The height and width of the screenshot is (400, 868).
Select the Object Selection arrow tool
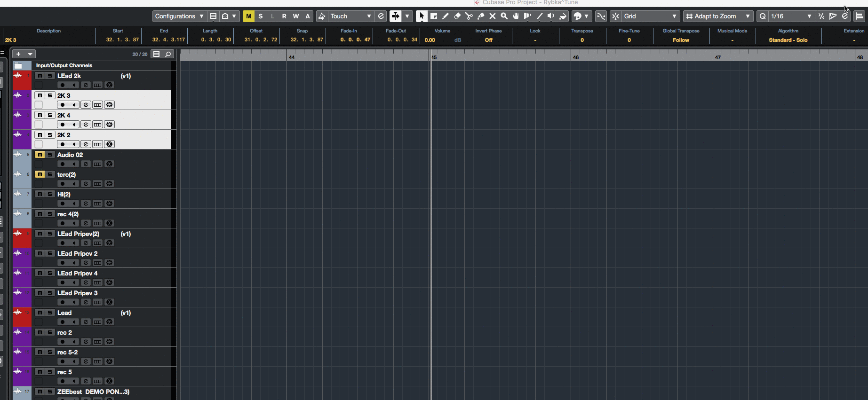[422, 16]
